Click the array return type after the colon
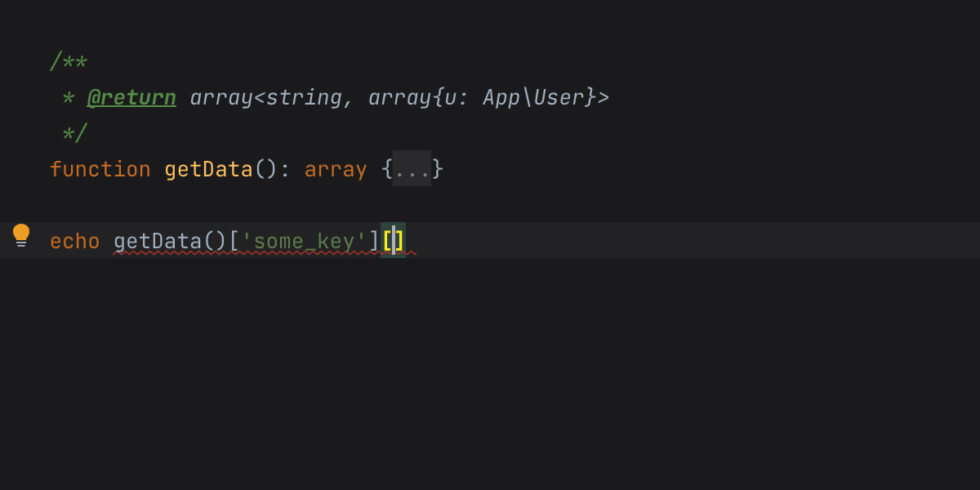 click(336, 170)
